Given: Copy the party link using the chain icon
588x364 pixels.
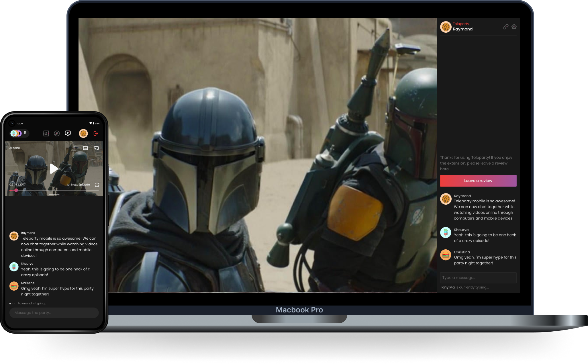Looking at the screenshot, I should [x=505, y=27].
